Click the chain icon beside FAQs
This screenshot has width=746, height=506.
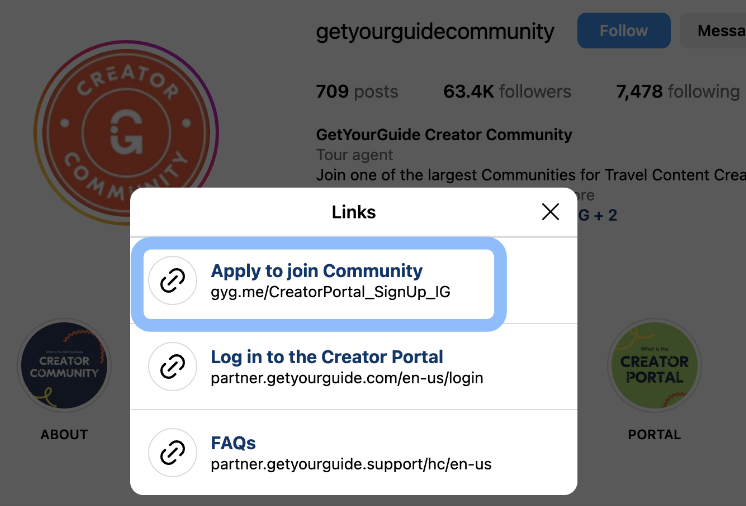[x=172, y=452]
